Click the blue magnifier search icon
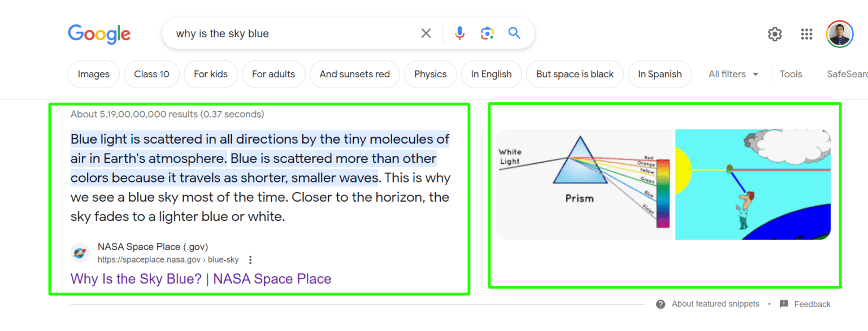This screenshot has width=868, height=331. click(x=514, y=33)
